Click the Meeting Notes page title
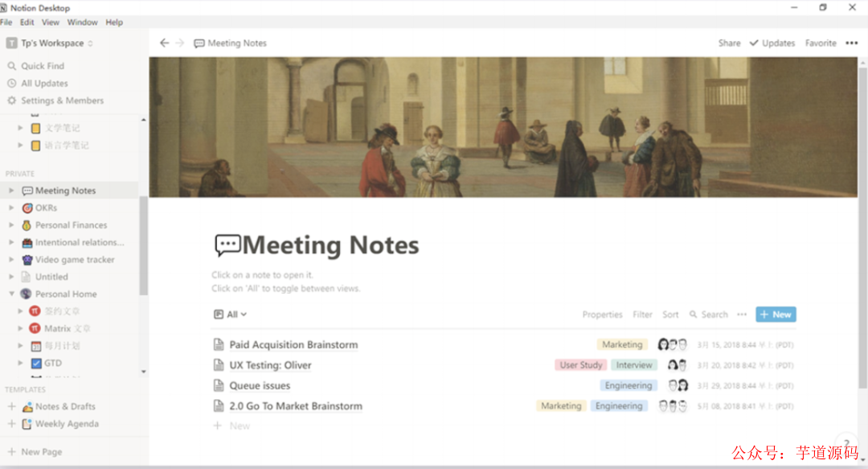 coord(330,245)
